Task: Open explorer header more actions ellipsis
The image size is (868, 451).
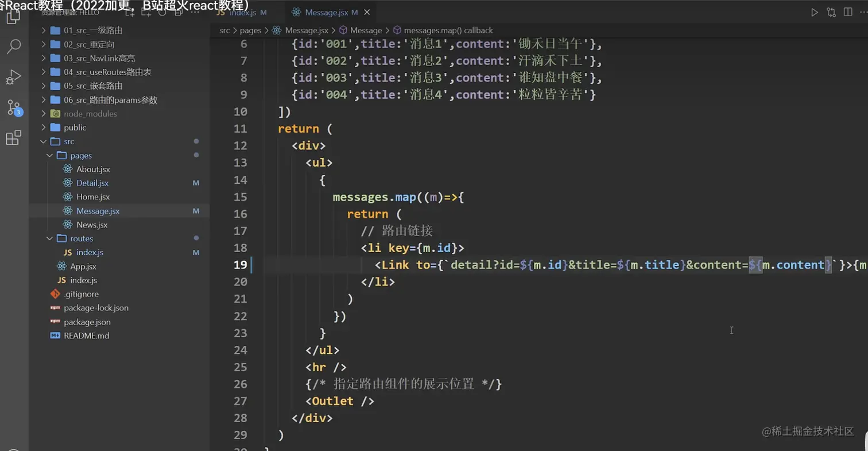Action: click(x=195, y=13)
